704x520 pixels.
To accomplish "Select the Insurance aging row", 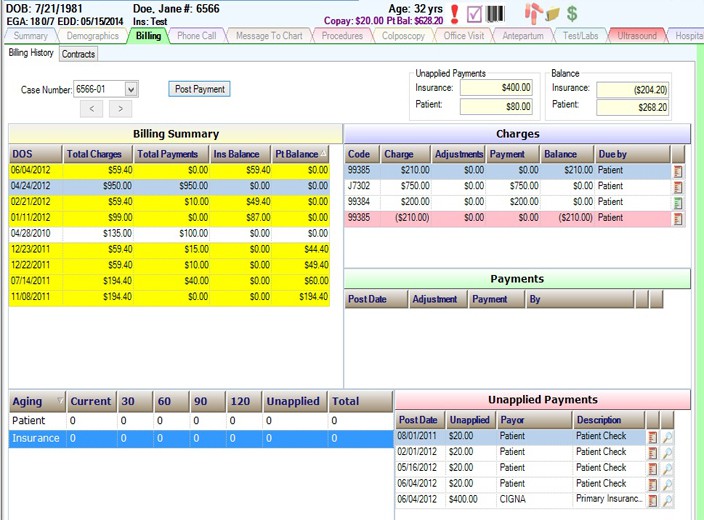I will click(201, 438).
